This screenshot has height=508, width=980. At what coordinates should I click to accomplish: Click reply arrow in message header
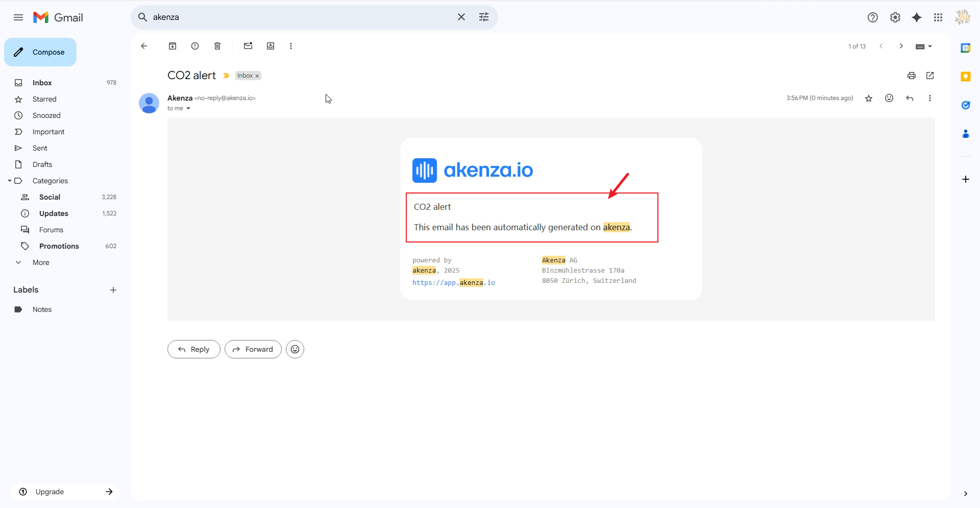pos(910,98)
